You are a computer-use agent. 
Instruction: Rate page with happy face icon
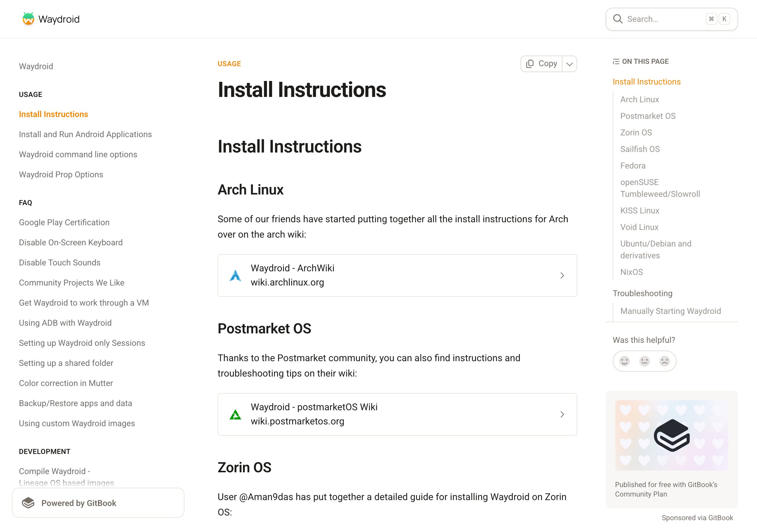(624, 361)
